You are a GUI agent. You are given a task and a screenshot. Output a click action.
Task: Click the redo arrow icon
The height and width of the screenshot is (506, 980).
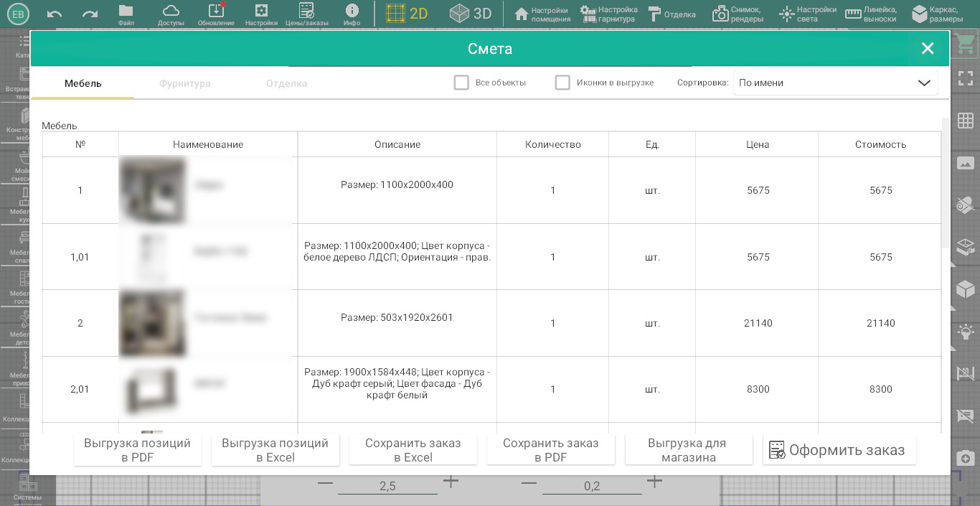(x=90, y=14)
